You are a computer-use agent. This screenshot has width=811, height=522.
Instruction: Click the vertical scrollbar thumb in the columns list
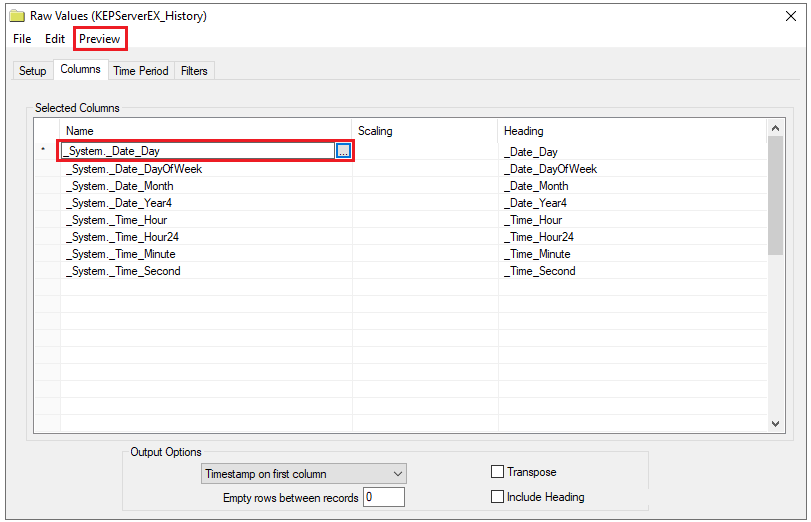(775, 196)
